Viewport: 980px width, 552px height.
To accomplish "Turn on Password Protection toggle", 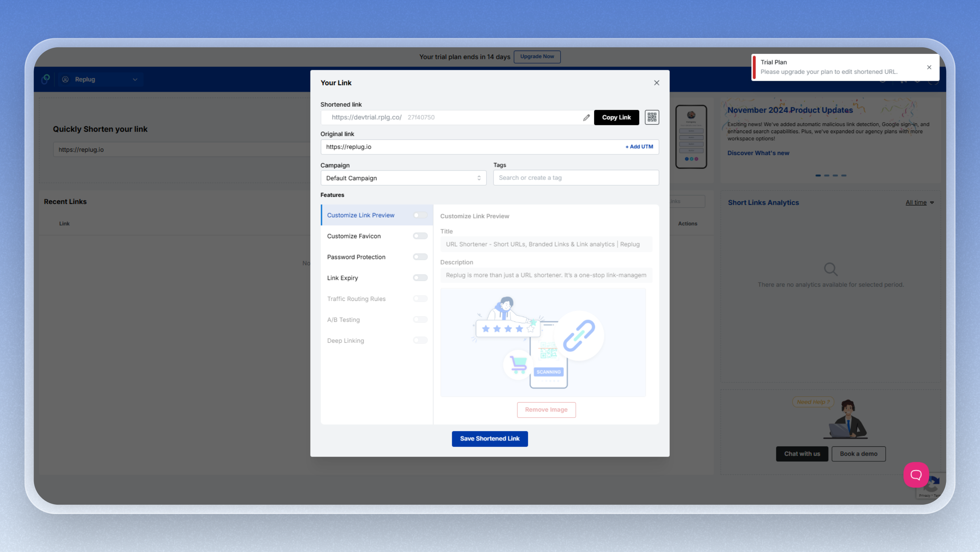I will point(420,257).
